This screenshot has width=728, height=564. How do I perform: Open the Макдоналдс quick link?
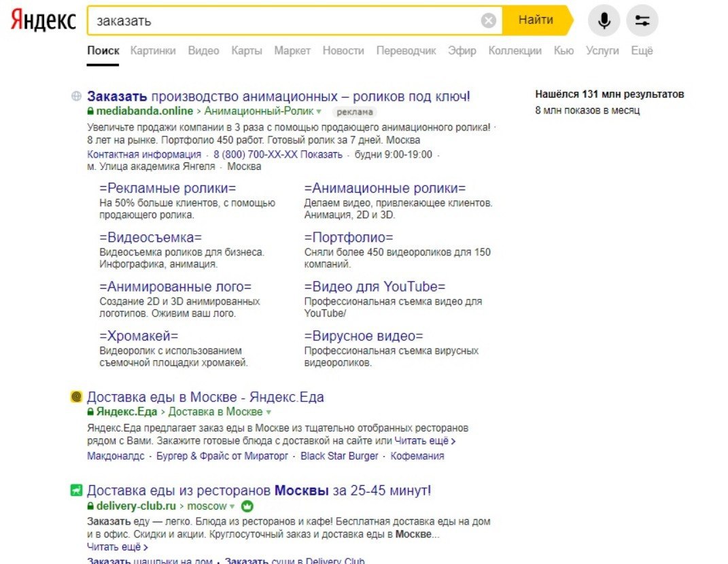(x=116, y=456)
